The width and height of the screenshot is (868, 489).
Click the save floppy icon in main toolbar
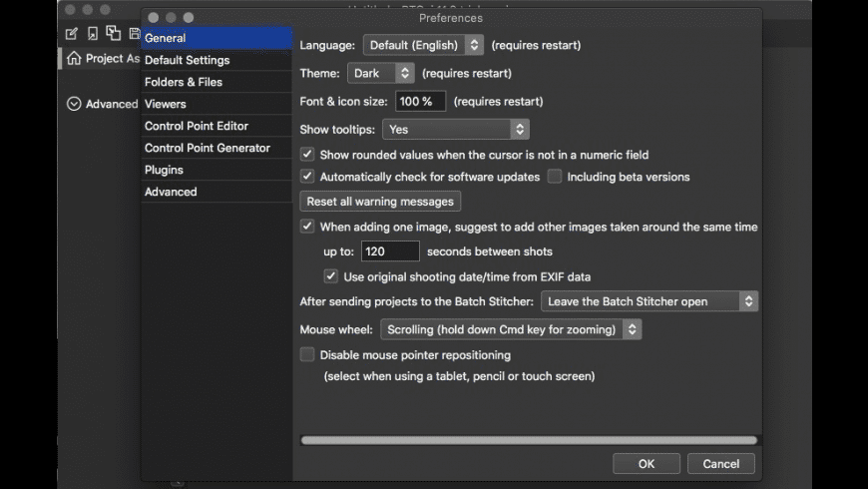tap(135, 33)
